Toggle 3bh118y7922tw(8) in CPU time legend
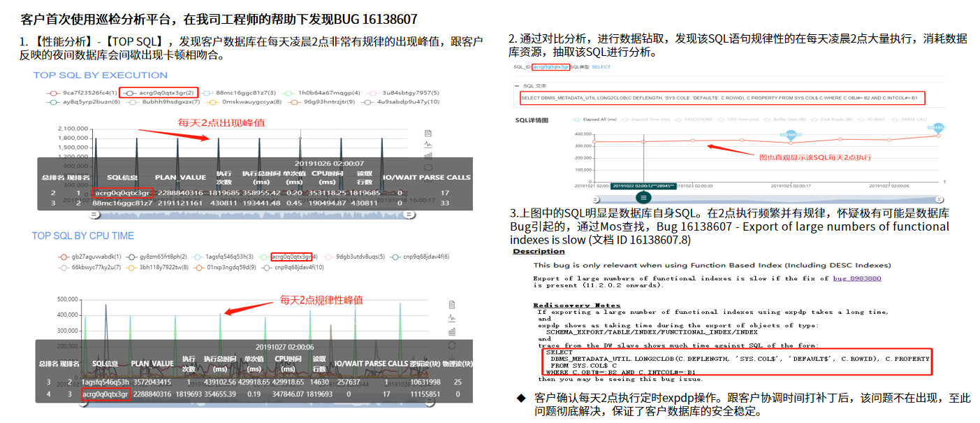 (x=158, y=267)
